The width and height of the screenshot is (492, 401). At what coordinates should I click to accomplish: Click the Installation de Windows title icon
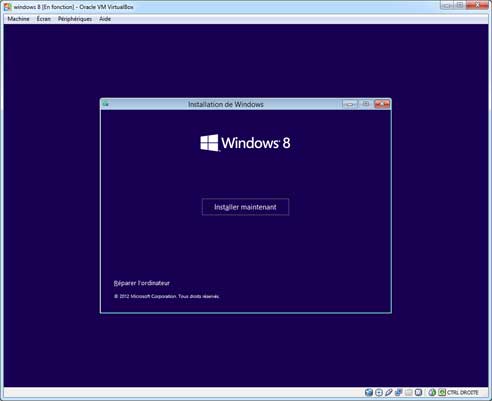[x=106, y=104]
